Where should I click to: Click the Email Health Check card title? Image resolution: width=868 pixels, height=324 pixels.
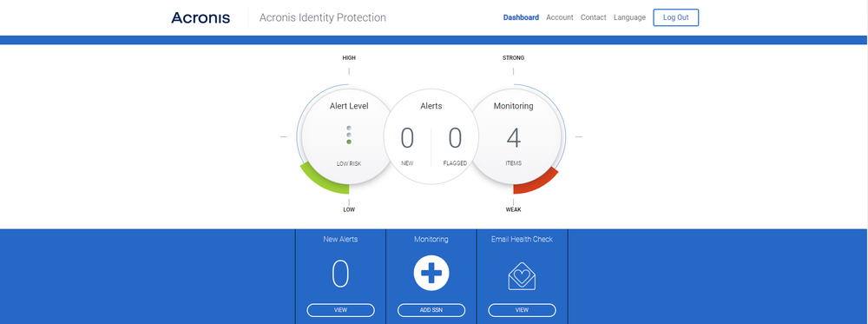tap(522, 239)
